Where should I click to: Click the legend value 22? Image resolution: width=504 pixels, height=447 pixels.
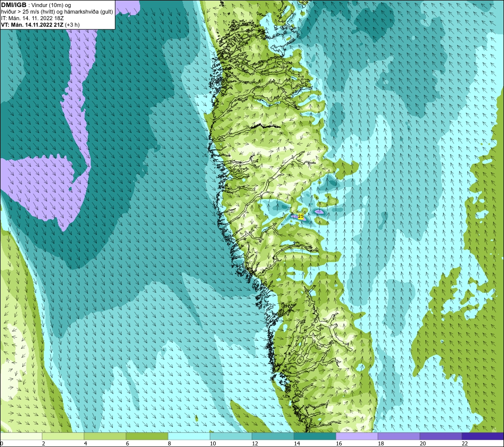pyautogui.click(x=465, y=443)
